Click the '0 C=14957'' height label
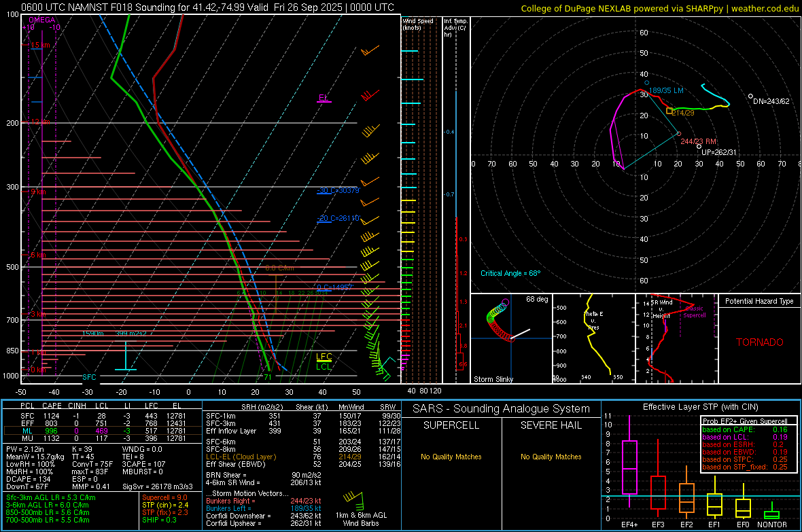 click(334, 287)
